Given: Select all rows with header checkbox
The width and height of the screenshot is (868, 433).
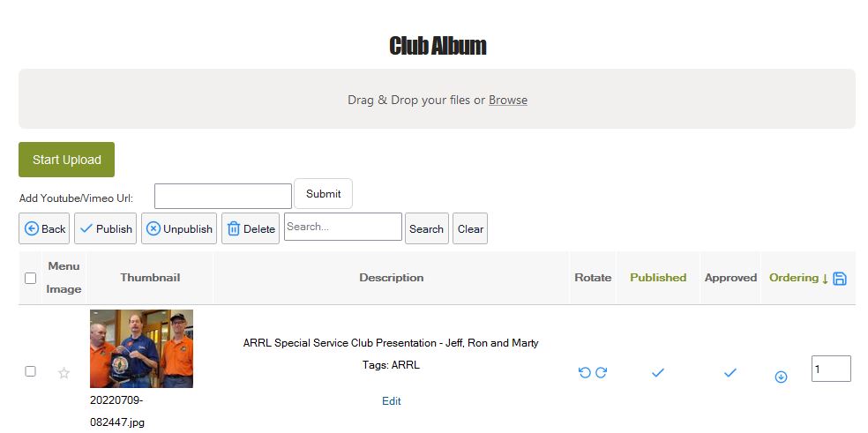Looking at the screenshot, I should (30, 278).
